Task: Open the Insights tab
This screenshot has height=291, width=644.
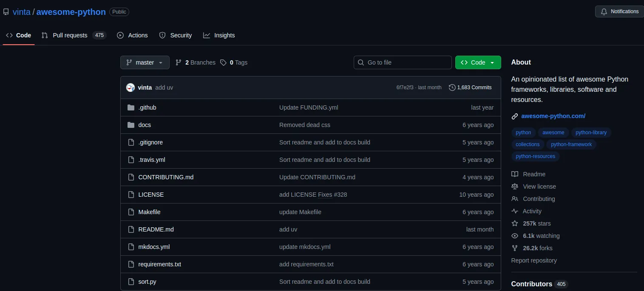Action: click(219, 35)
